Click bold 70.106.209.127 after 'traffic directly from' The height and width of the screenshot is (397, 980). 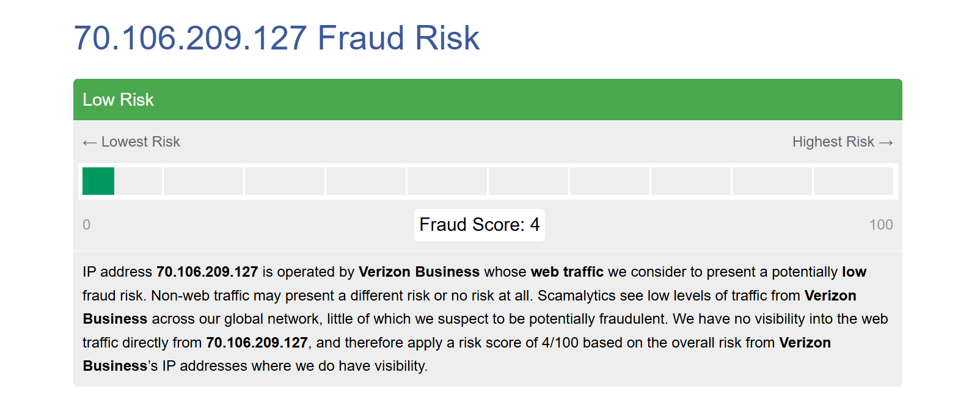point(257,343)
